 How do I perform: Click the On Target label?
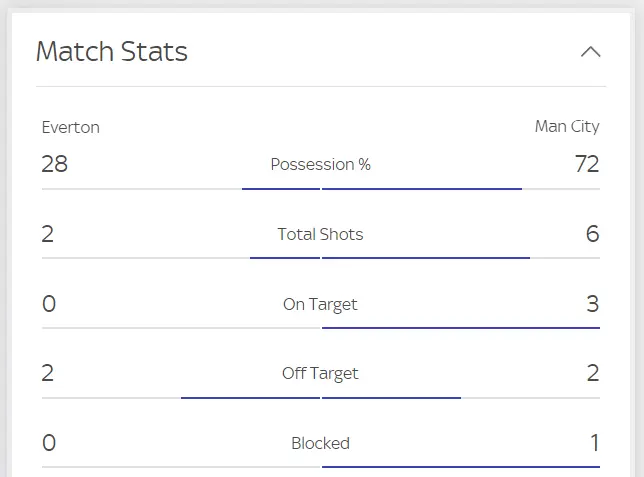(320, 304)
